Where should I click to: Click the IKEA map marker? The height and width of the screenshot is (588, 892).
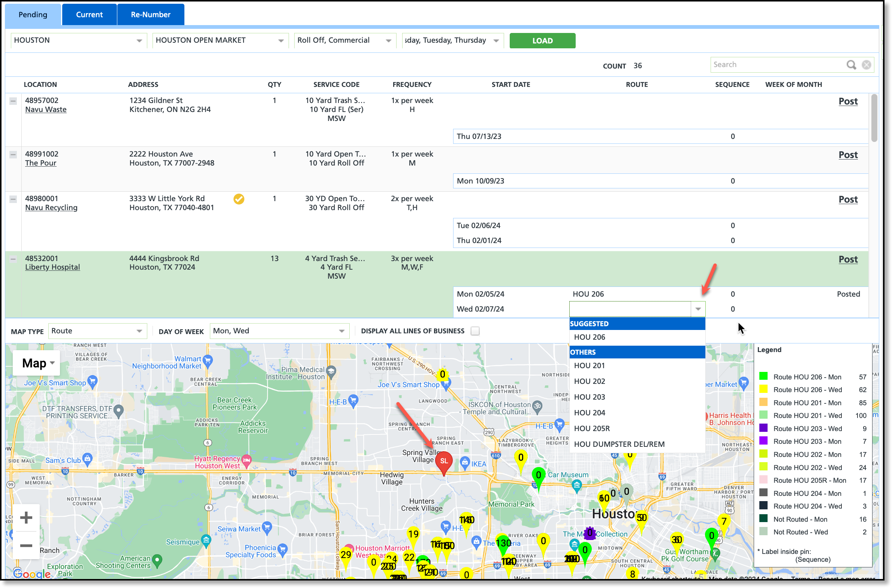point(465,463)
